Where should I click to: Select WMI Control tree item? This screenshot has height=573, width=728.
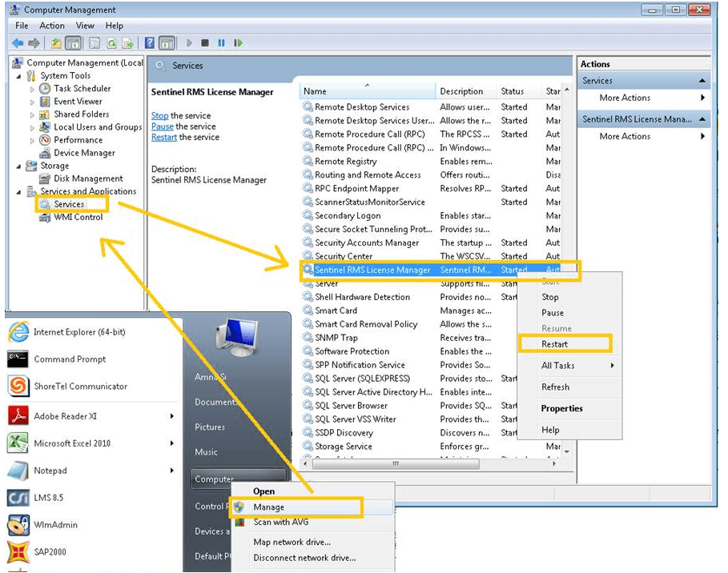pos(78,217)
